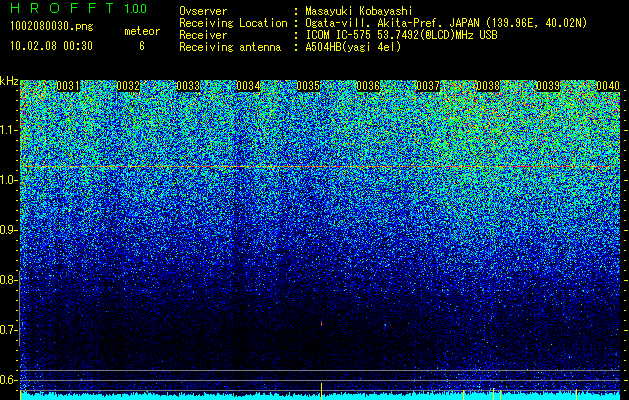Click the 0.8 frequency axis label
This screenshot has width=629, height=400.
coord(8,280)
